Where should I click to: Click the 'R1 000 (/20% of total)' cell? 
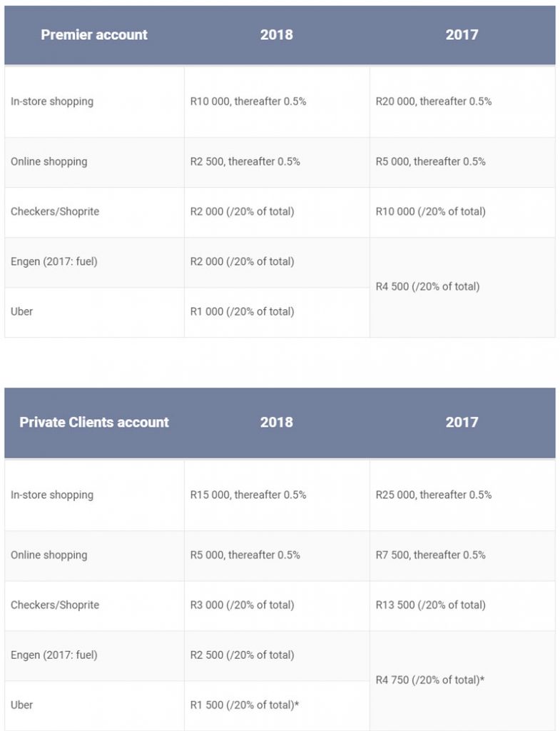[x=243, y=311]
